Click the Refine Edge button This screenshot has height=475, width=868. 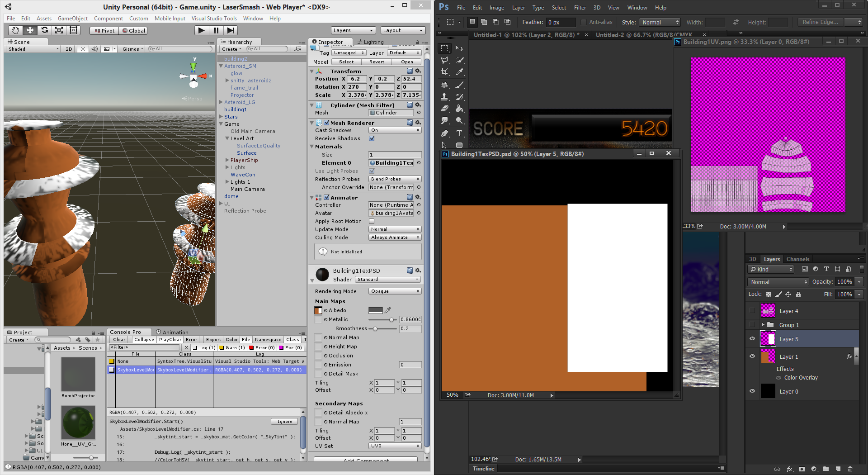pyautogui.click(x=820, y=22)
